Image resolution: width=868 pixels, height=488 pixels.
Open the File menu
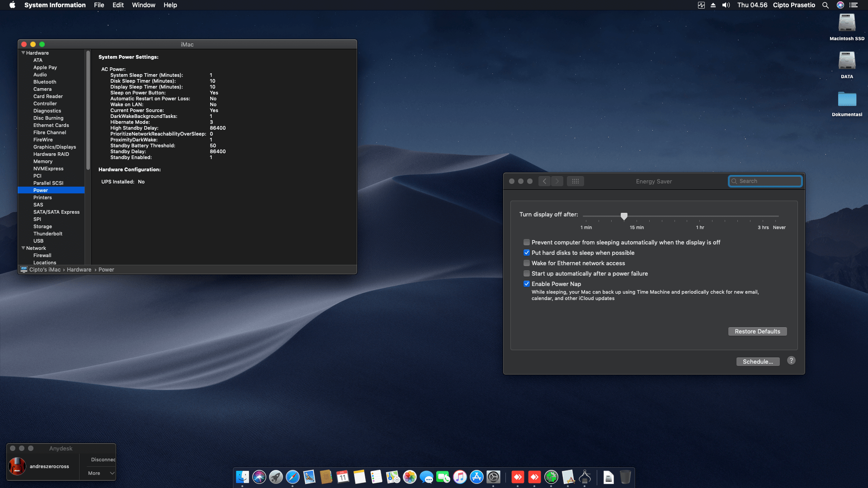pos(99,5)
